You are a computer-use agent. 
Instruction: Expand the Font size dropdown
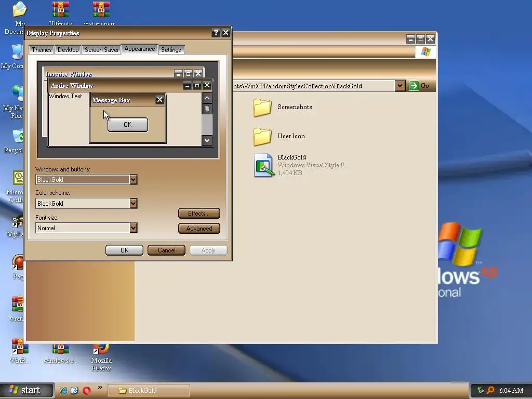pyautogui.click(x=134, y=228)
